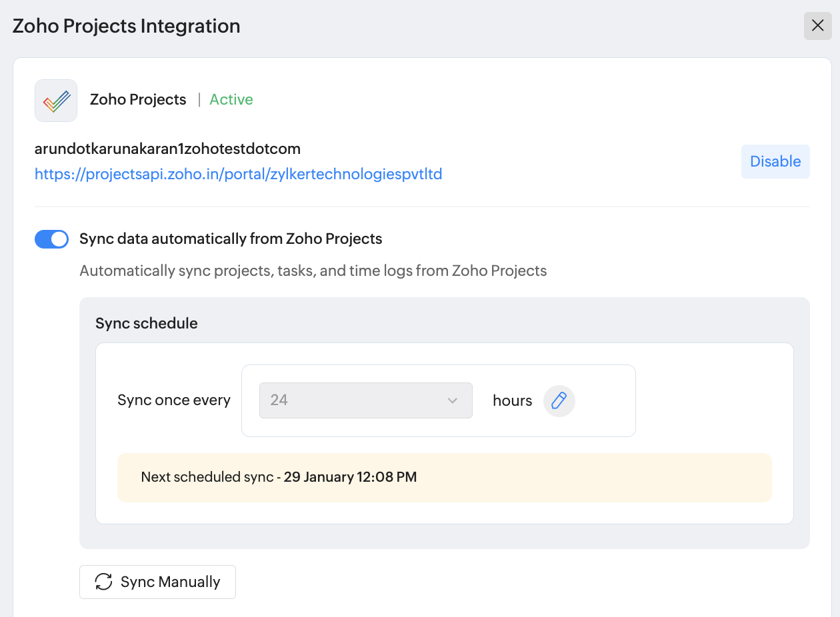This screenshot has width=840, height=617.
Task: Turn off automatic sync toggle
Action: pyautogui.click(x=52, y=239)
